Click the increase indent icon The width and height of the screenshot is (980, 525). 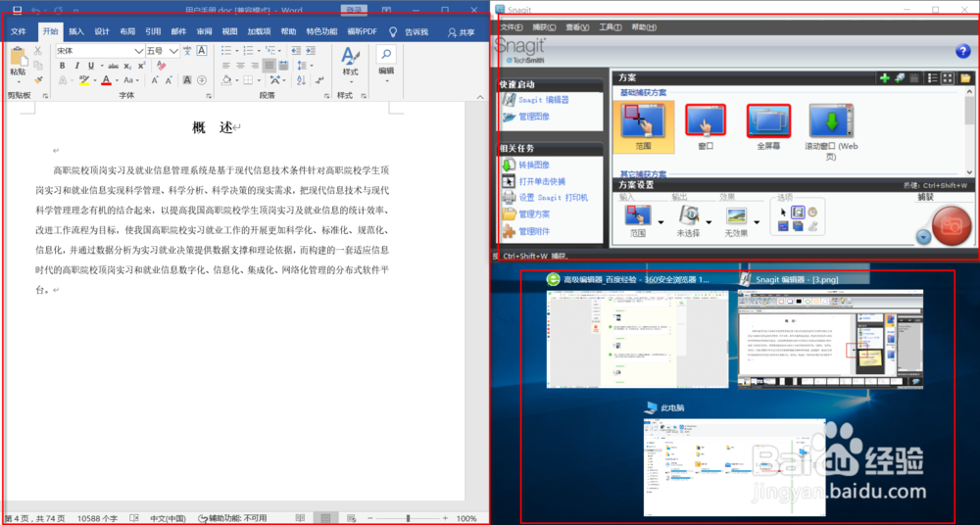point(310,51)
